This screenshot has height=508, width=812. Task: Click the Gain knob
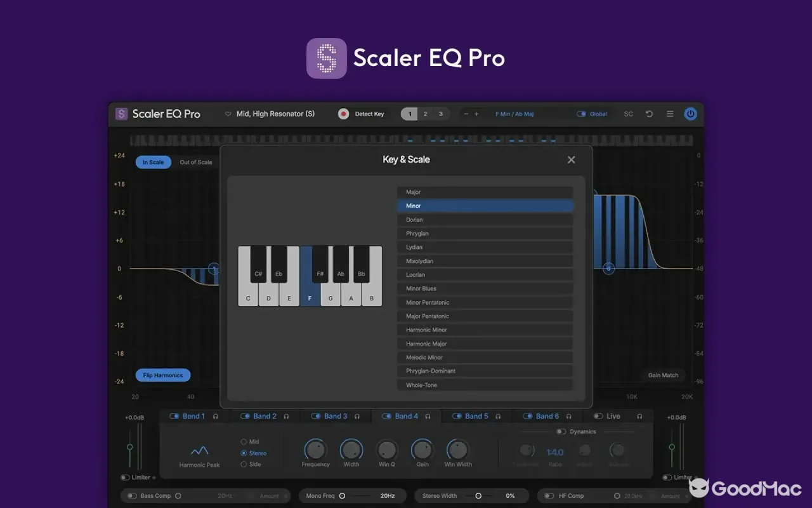coord(422,450)
